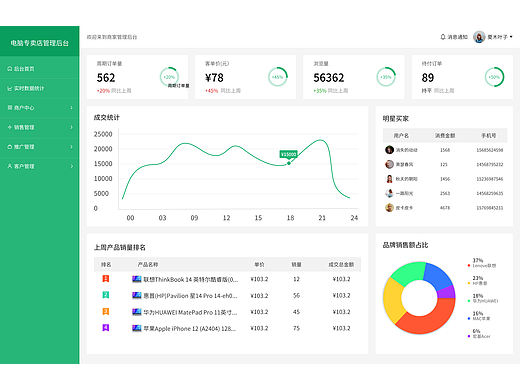Screen dimensions: 520x390
Task: Expand the 商户中心 chevron
Action: 71,108
